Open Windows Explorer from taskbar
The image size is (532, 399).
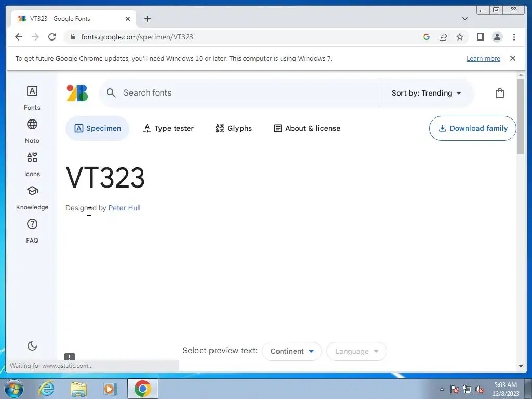[x=78, y=389]
